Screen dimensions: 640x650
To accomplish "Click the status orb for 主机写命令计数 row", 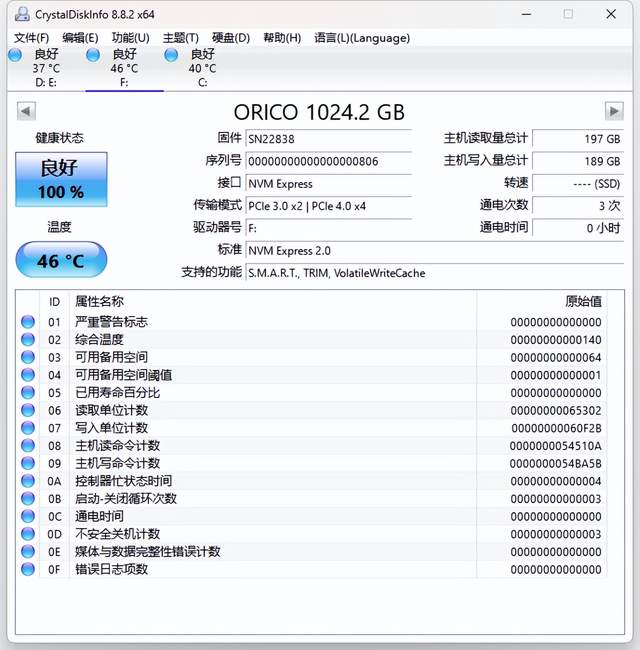I will [28, 463].
